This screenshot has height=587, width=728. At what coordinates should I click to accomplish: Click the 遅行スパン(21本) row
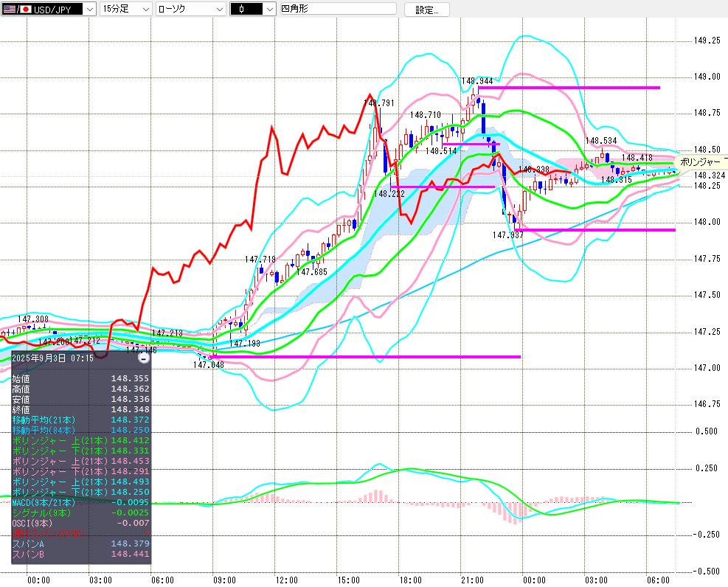point(81,533)
